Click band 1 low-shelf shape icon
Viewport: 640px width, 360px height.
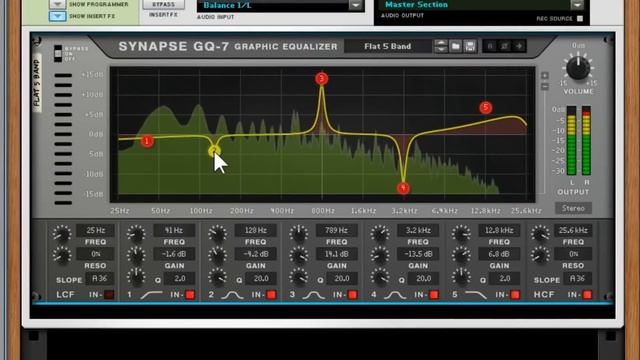pyautogui.click(x=151, y=295)
